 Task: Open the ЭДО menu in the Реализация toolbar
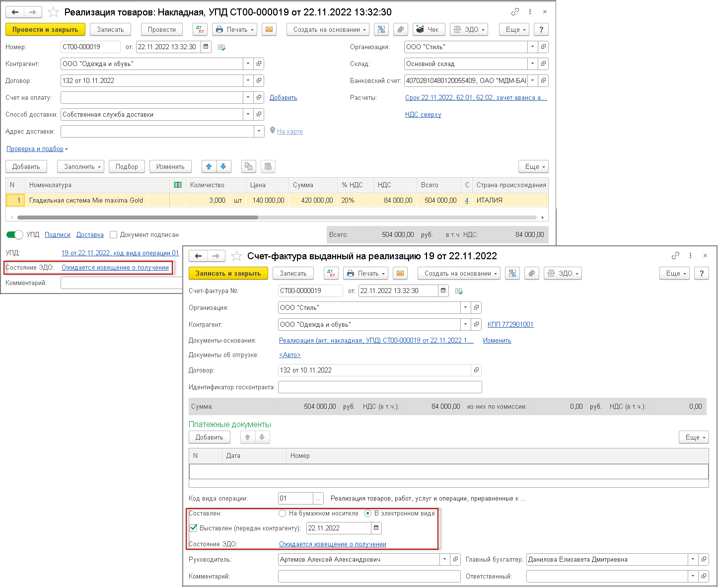pos(469,29)
